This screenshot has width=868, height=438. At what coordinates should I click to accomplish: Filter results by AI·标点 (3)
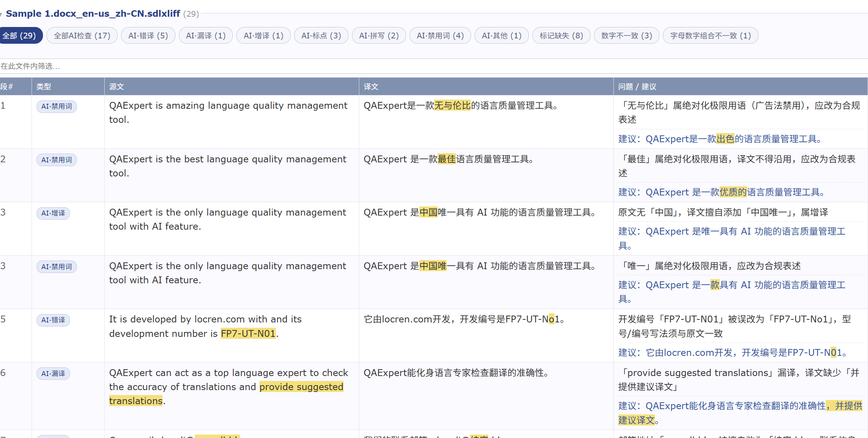pos(321,36)
